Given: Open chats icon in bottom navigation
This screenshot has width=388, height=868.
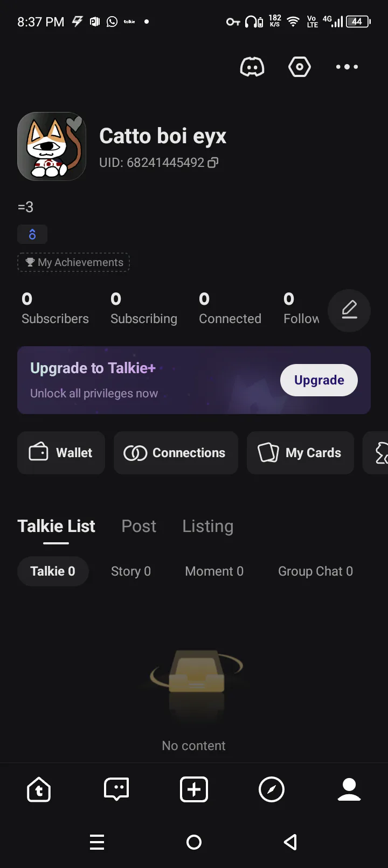Looking at the screenshot, I should click(116, 790).
